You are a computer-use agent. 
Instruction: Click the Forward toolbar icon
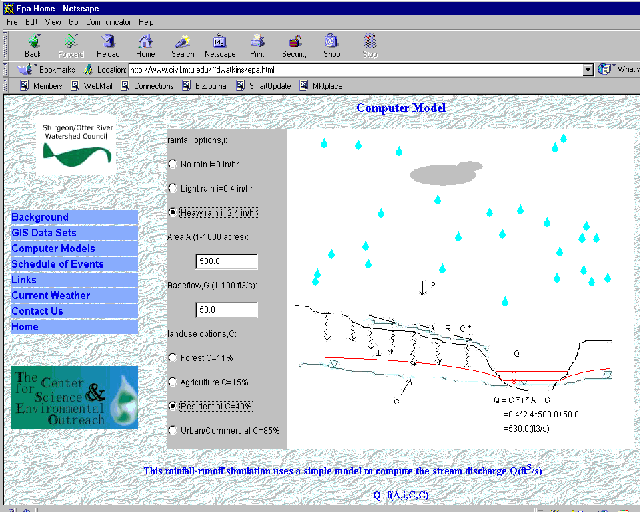click(x=71, y=45)
